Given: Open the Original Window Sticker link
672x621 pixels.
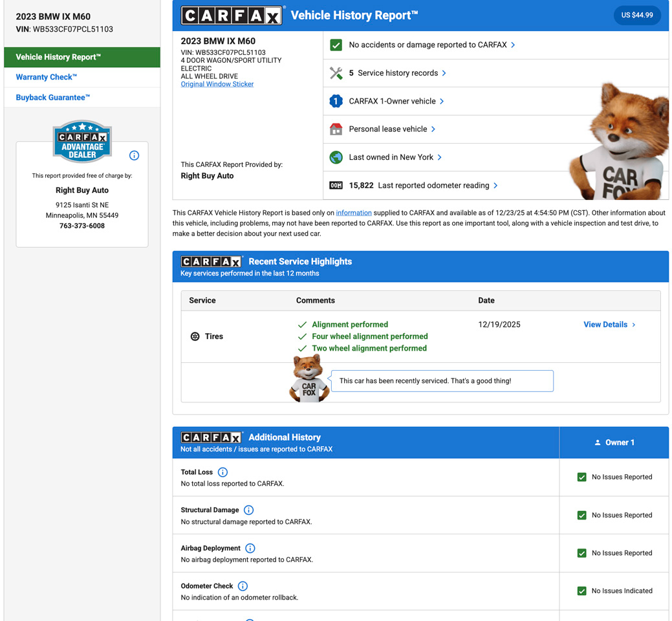Looking at the screenshot, I should pyautogui.click(x=217, y=84).
